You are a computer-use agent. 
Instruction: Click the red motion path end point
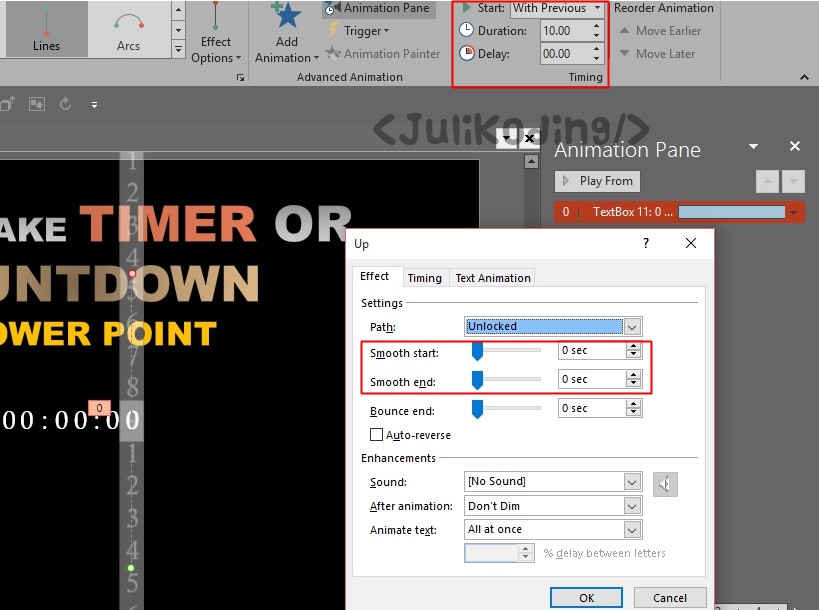tap(132, 274)
